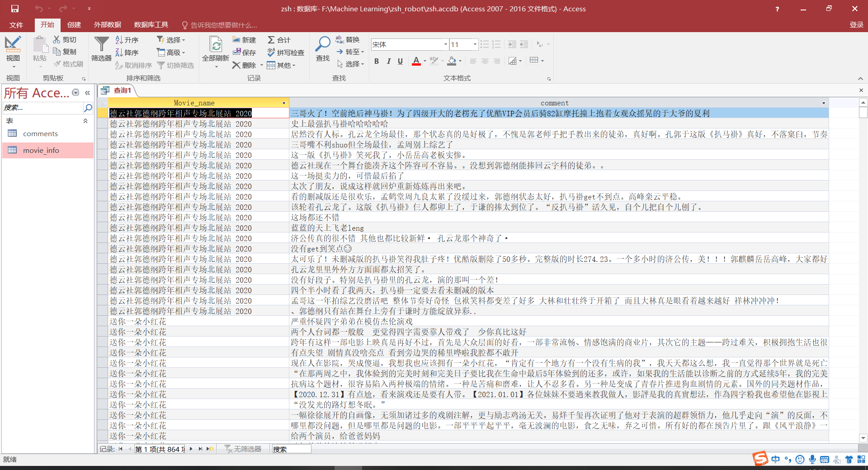
Task: Click Refresh All (全部刷新) icon
Action: coord(216,44)
